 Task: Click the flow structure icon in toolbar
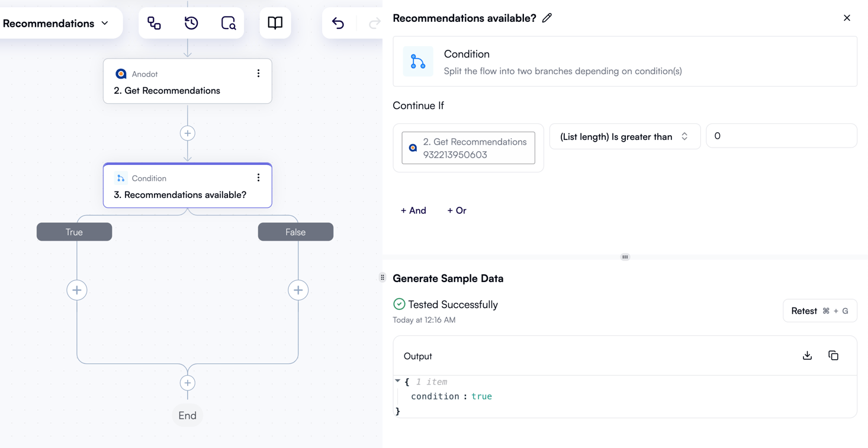pyautogui.click(x=154, y=23)
